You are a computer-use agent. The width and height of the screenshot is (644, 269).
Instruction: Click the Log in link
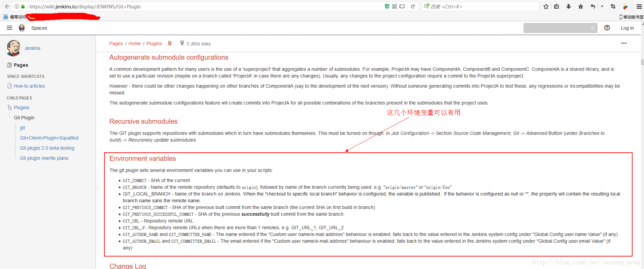click(x=627, y=28)
